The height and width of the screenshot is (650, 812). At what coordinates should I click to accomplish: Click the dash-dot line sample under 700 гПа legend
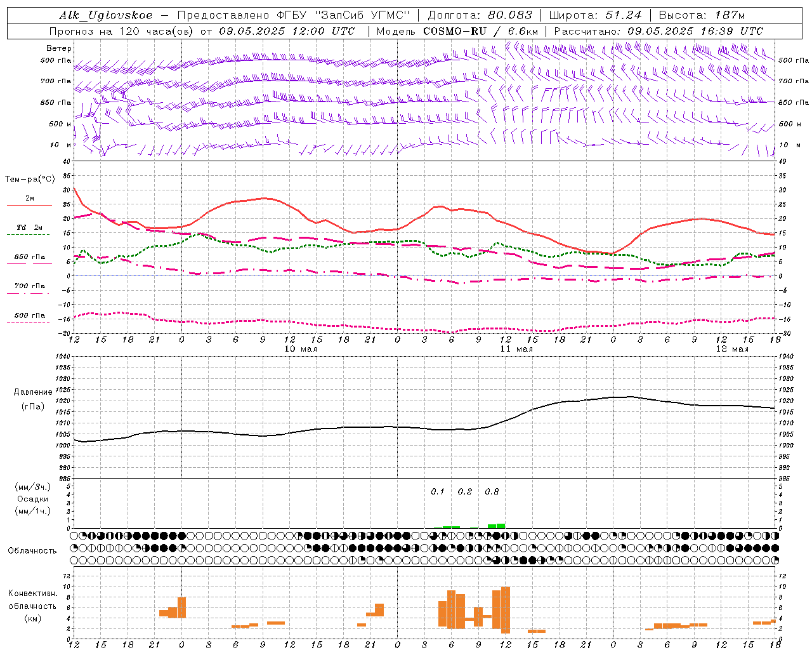[28, 293]
